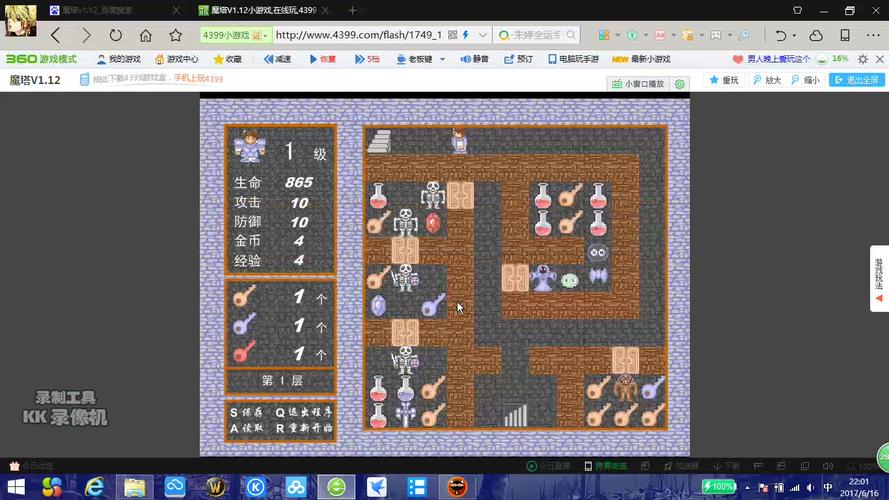This screenshot has width=889, height=500.
Task: Click the mobile phone icon in browser toolbar
Action: coord(845,35)
